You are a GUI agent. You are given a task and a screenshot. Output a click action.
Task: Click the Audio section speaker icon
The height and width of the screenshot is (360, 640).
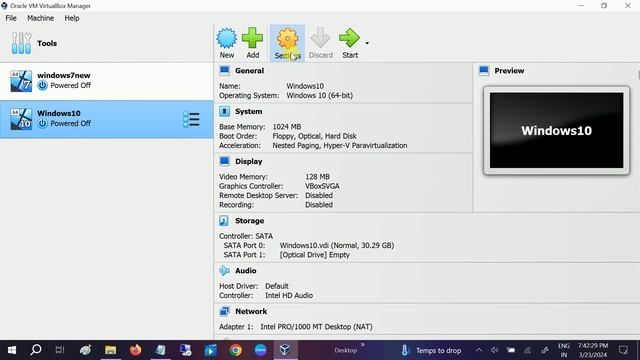(224, 271)
